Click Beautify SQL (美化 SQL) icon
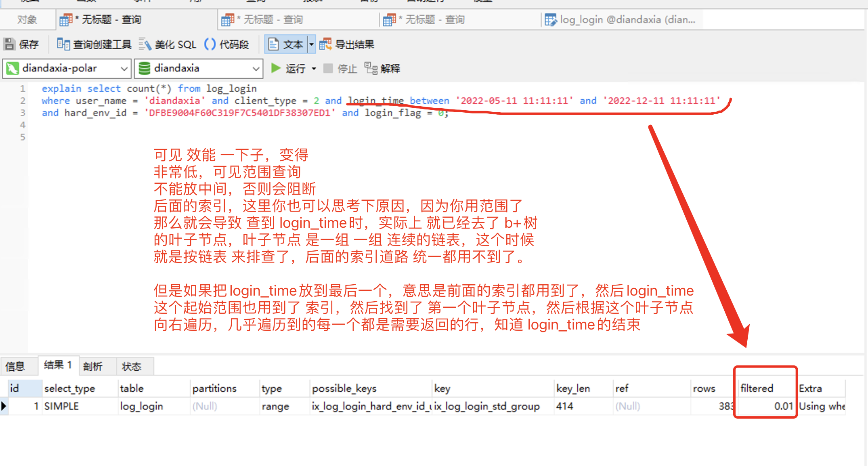Image resolution: width=868 pixels, height=466 pixels. click(145, 44)
